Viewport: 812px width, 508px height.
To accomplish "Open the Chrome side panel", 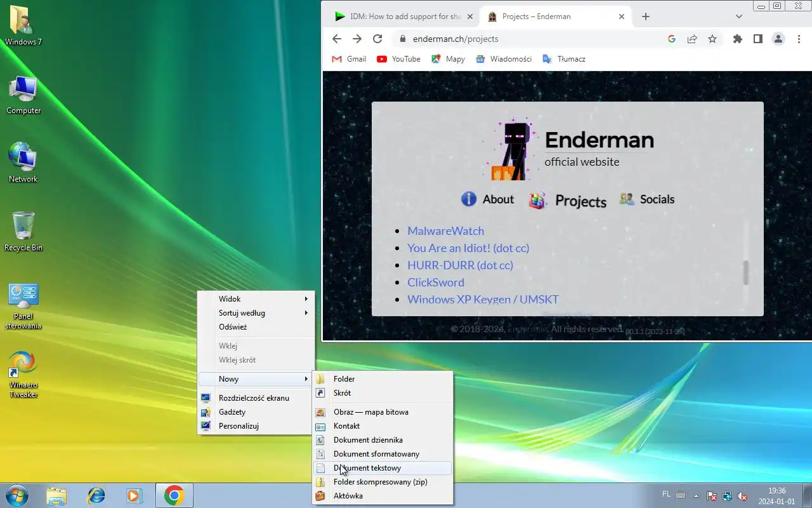I will pyautogui.click(x=757, y=39).
